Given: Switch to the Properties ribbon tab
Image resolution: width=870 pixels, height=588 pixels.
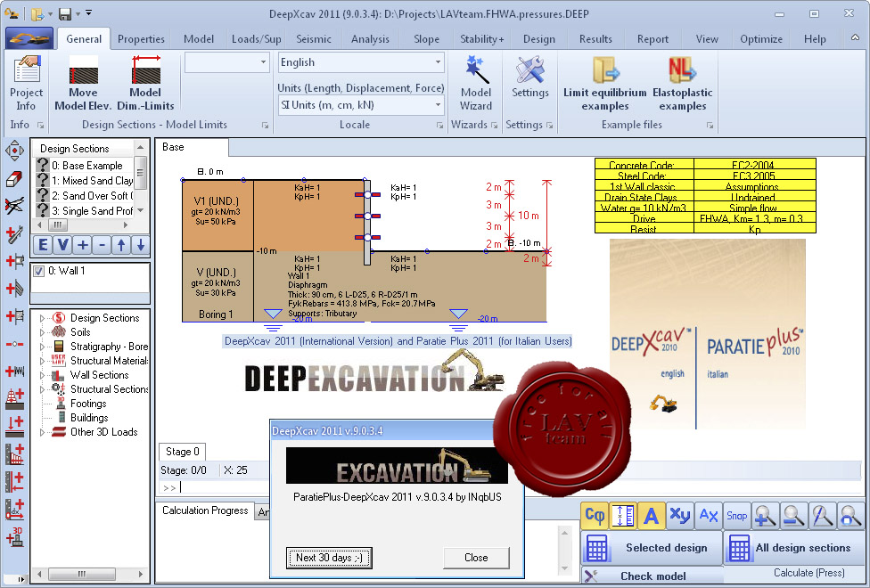Looking at the screenshot, I should [141, 39].
